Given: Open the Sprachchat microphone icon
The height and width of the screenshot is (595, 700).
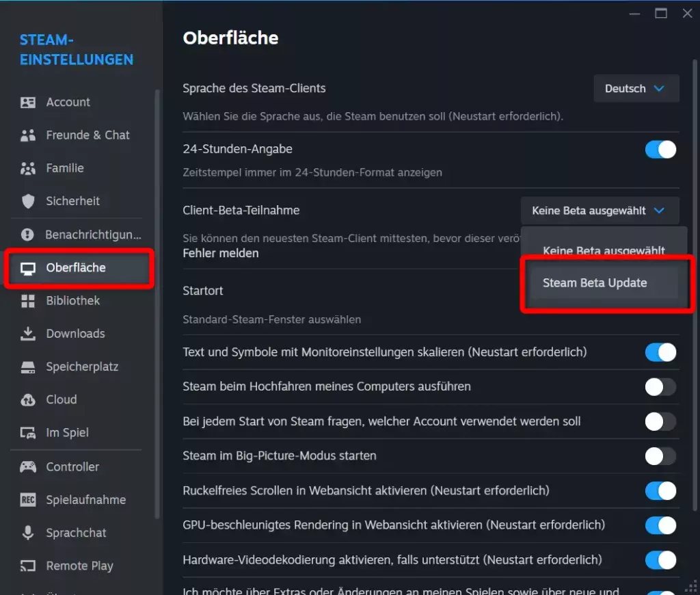Looking at the screenshot, I should coord(28,533).
